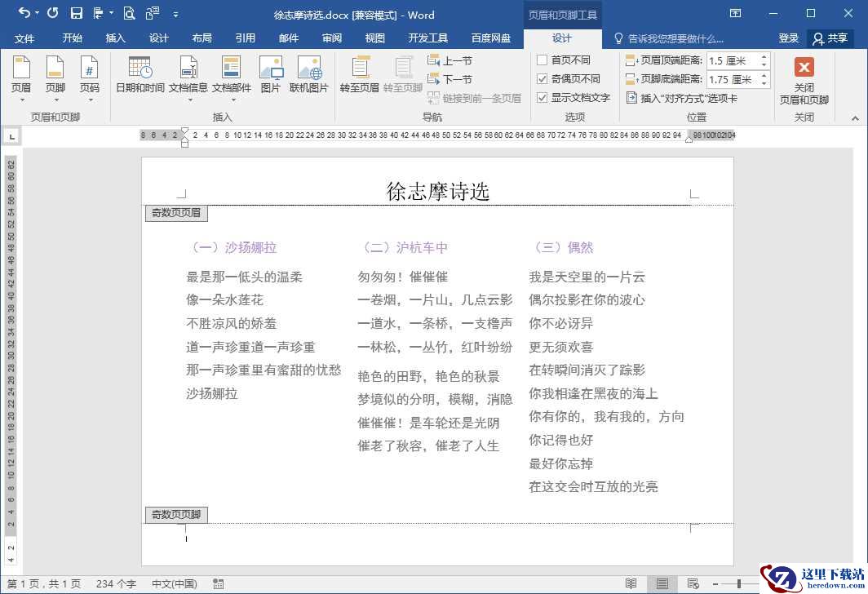The width and height of the screenshot is (868, 594).
Task: Click the 共享 share button
Action: (830, 38)
